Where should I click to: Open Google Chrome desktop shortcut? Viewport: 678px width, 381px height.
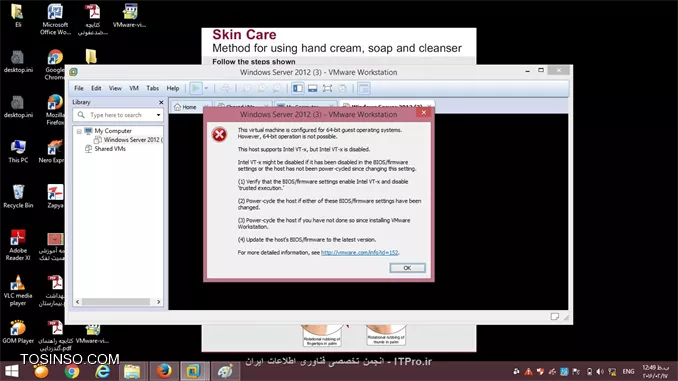55,64
